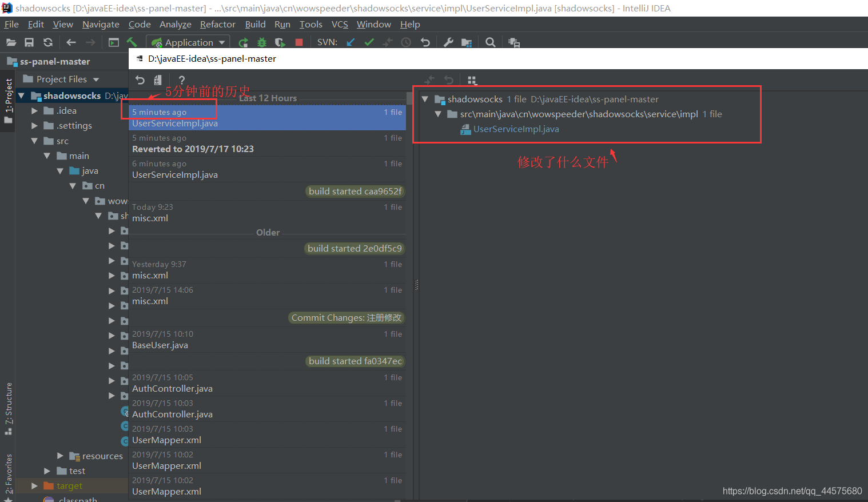
Task: Collapse the src folder in project tree
Action: point(34,141)
